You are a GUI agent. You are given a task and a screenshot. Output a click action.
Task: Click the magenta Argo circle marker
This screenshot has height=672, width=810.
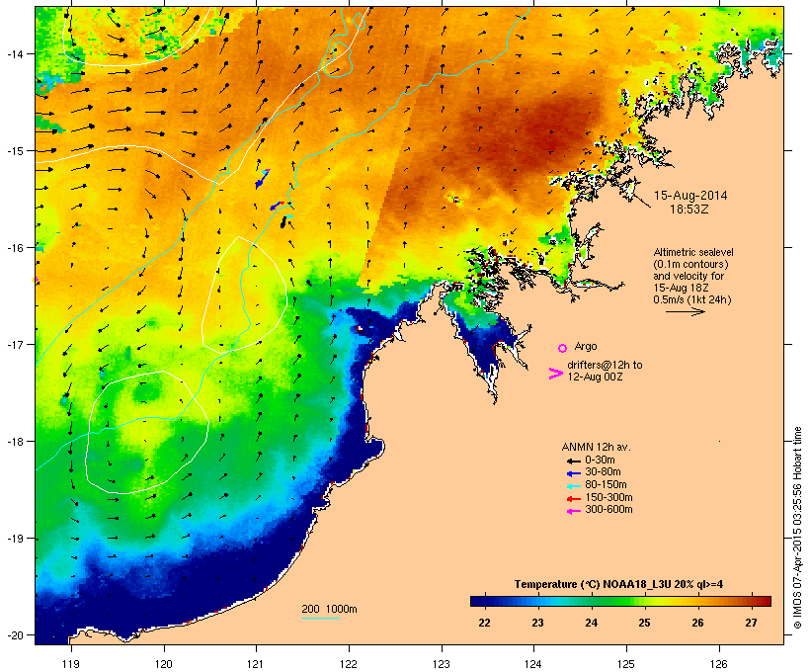tap(563, 348)
